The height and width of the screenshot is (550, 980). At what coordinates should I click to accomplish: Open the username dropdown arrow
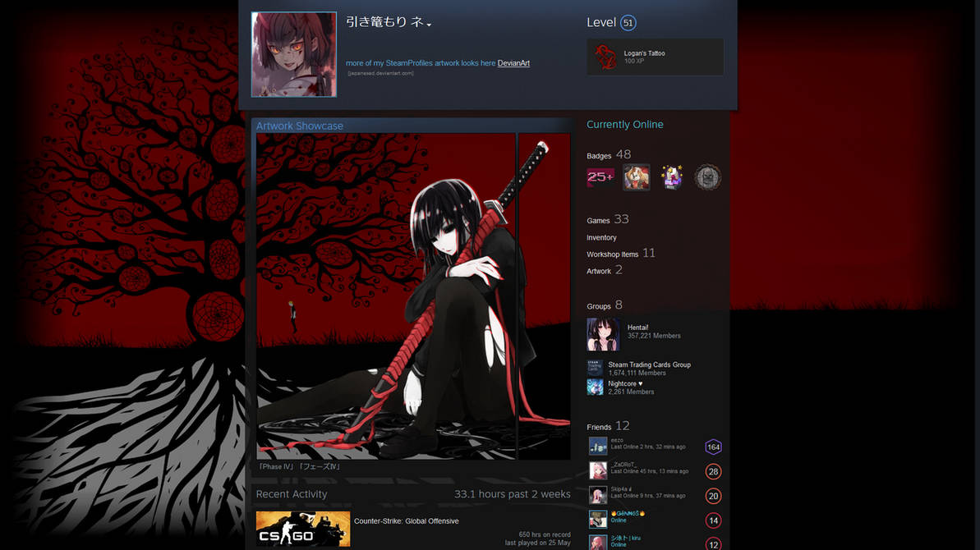coord(430,25)
